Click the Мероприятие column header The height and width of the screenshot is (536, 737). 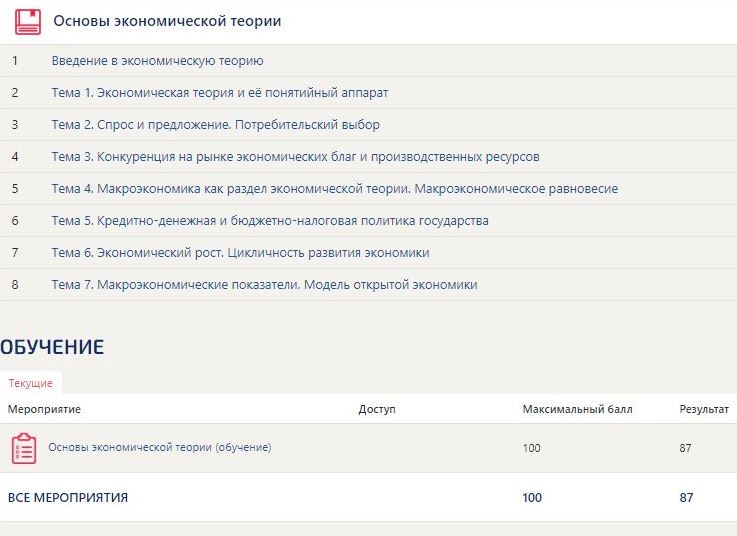coord(44,409)
